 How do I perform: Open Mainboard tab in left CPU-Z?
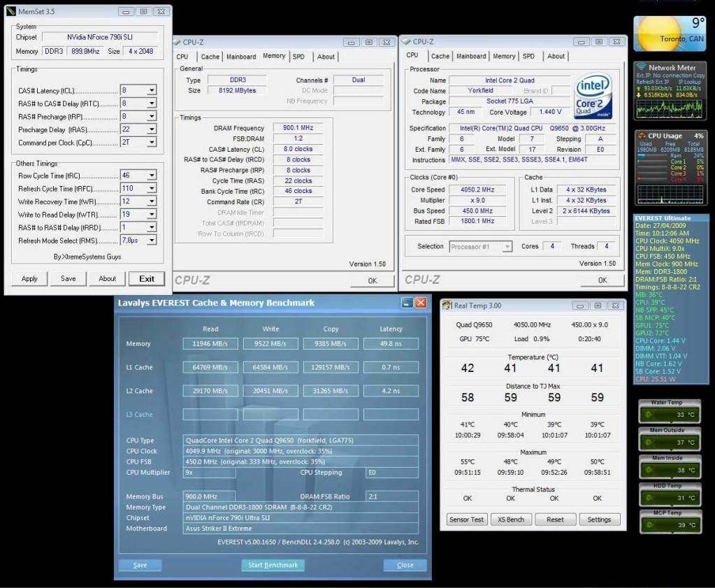(x=241, y=57)
